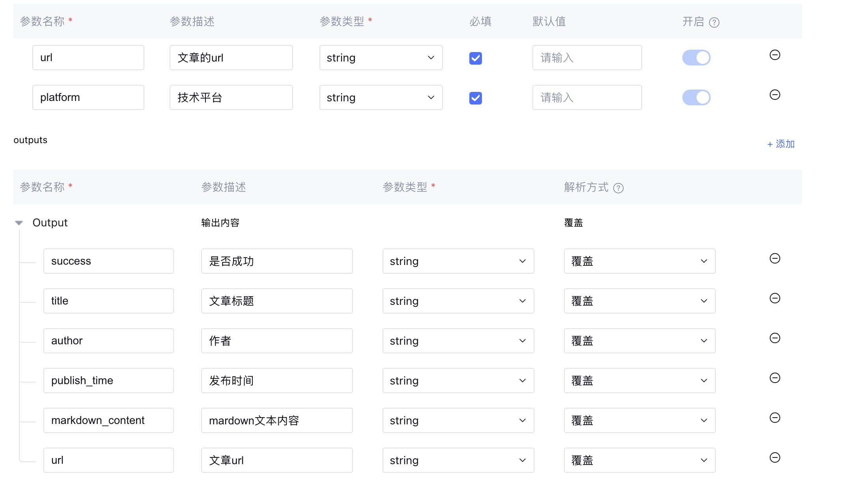Click the markdown_content parameter name field
The image size is (859, 504).
pyautogui.click(x=108, y=420)
